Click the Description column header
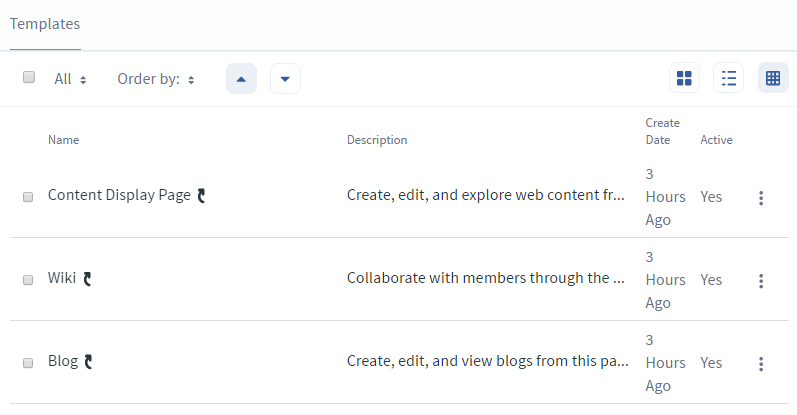The height and width of the screenshot is (415, 797). [377, 140]
